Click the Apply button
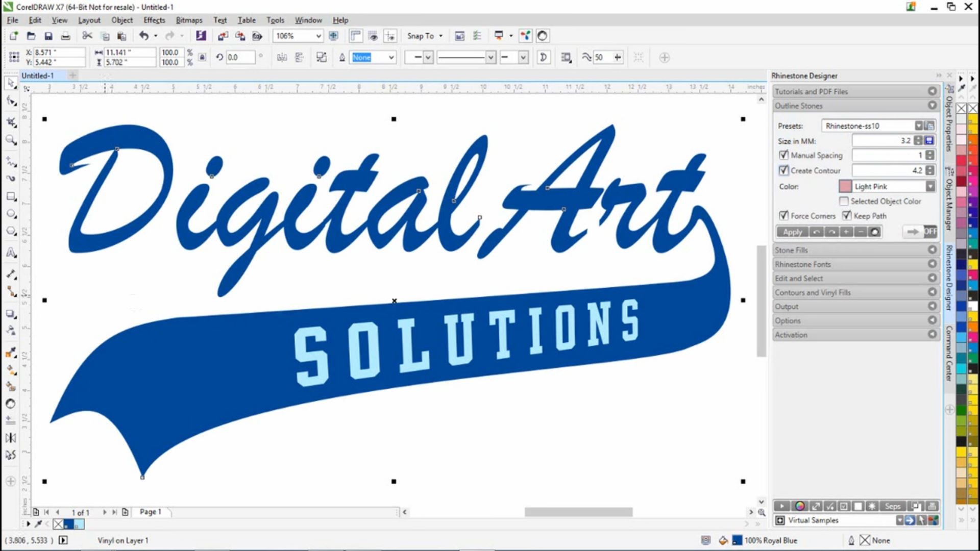 pyautogui.click(x=792, y=232)
